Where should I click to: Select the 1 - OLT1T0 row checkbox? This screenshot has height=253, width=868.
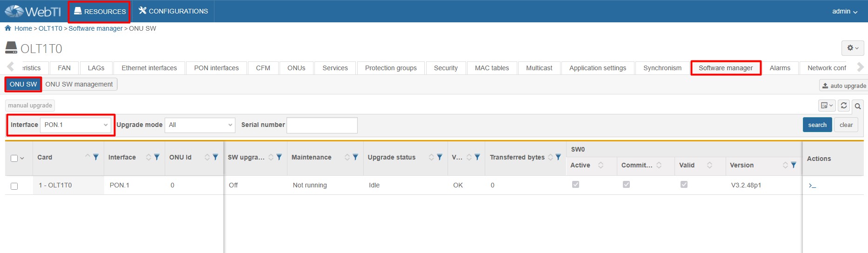tap(14, 186)
